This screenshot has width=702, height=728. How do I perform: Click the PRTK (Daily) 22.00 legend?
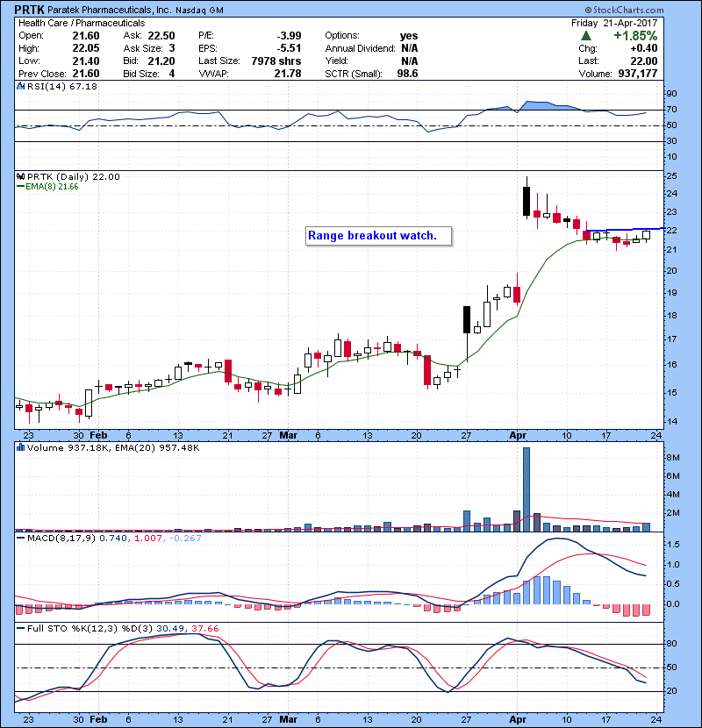(x=74, y=177)
